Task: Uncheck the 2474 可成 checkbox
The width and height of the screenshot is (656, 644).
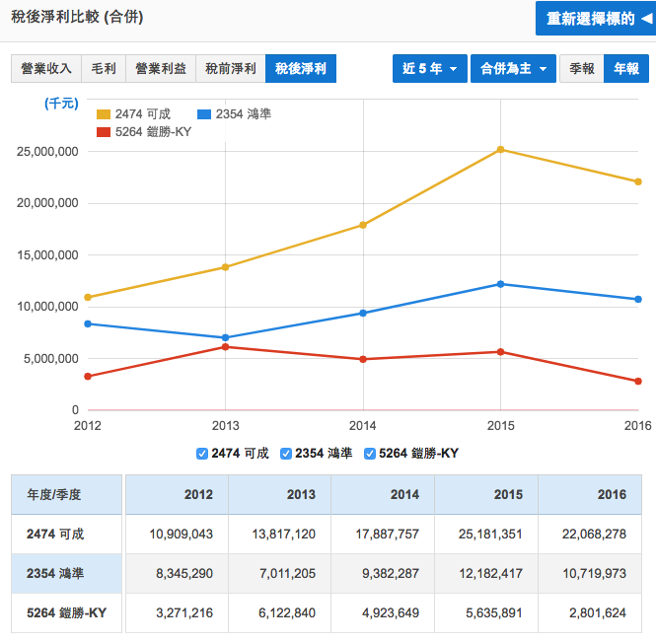Action: coord(202,454)
